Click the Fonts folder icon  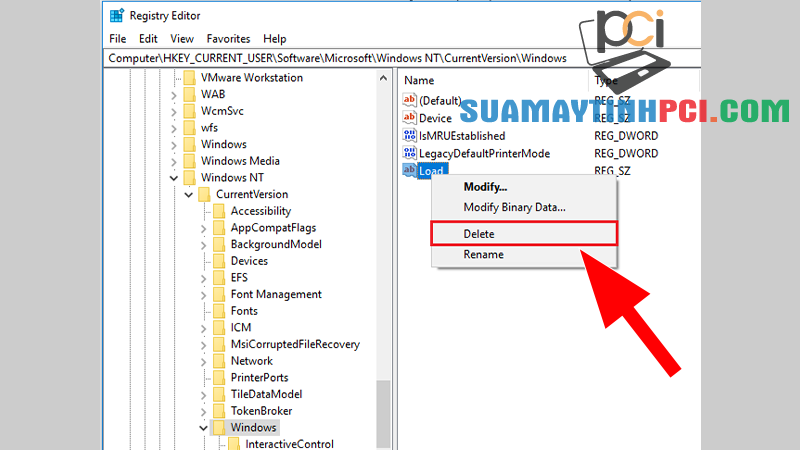pyautogui.click(x=219, y=311)
